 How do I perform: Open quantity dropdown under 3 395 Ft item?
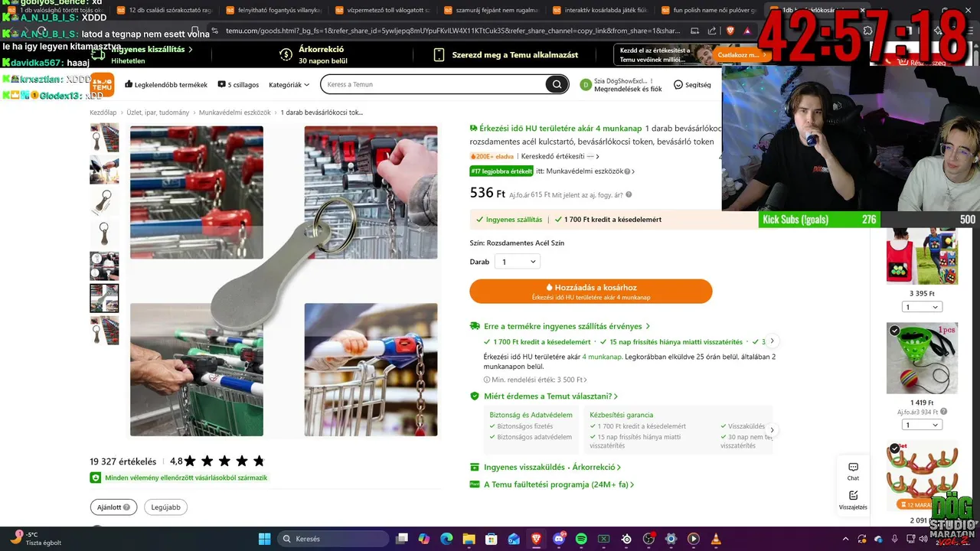point(922,307)
